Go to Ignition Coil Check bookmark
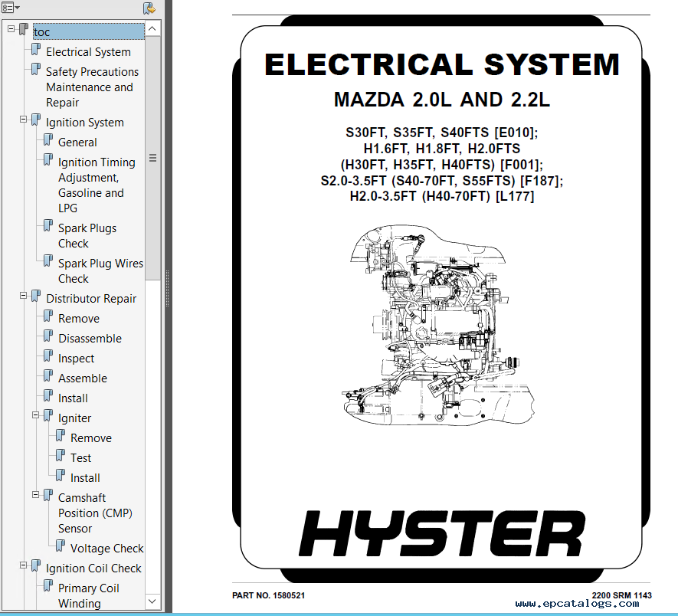Screen dimensions: 678x616 pyautogui.click(x=93, y=568)
